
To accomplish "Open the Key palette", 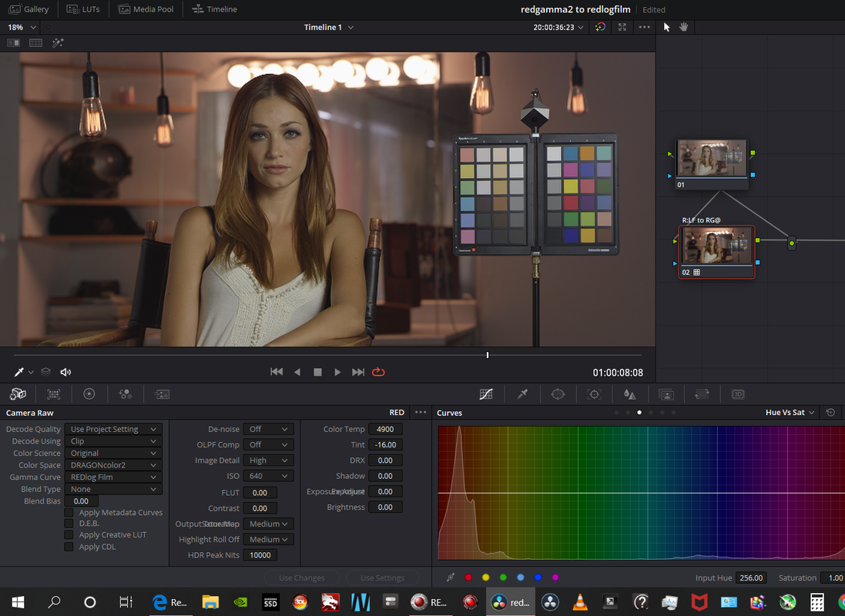I will click(x=666, y=394).
